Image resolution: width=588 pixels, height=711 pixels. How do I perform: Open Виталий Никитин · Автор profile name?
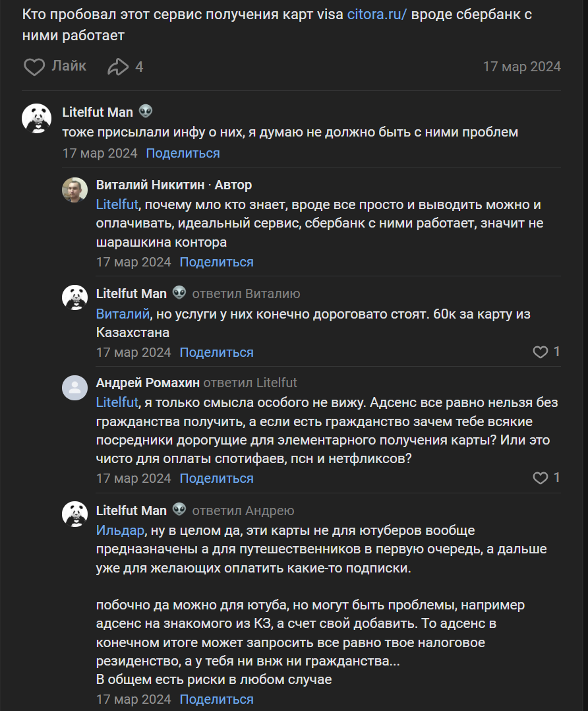[150, 185]
